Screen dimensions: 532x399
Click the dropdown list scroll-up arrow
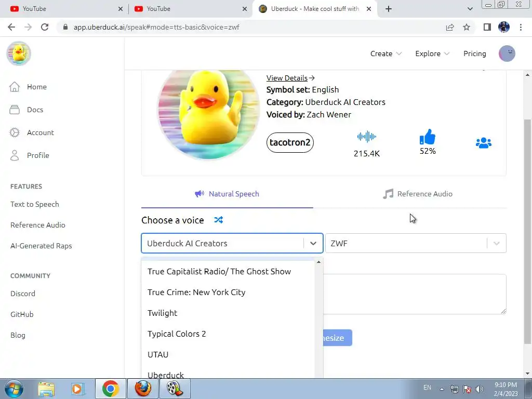(x=318, y=262)
